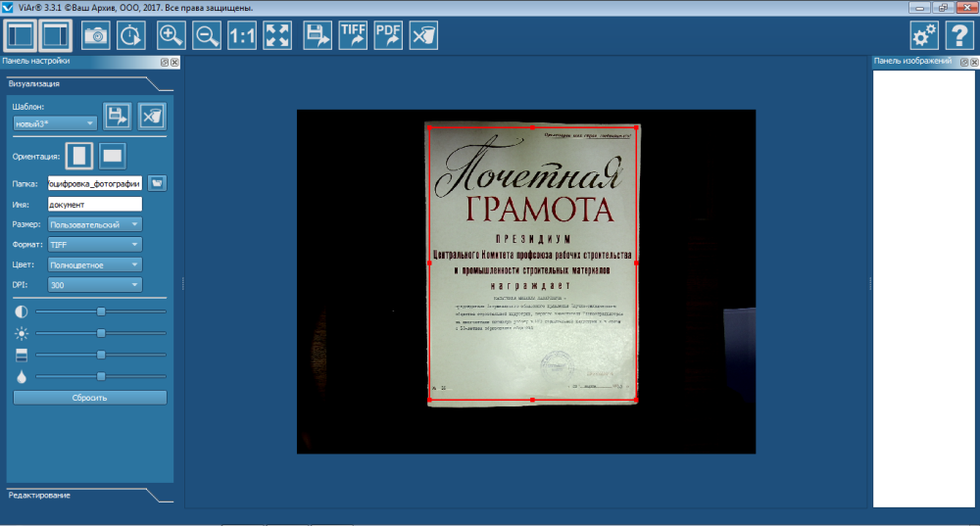Click the brightness slider handle
The image size is (980, 526).
pyautogui.click(x=101, y=333)
